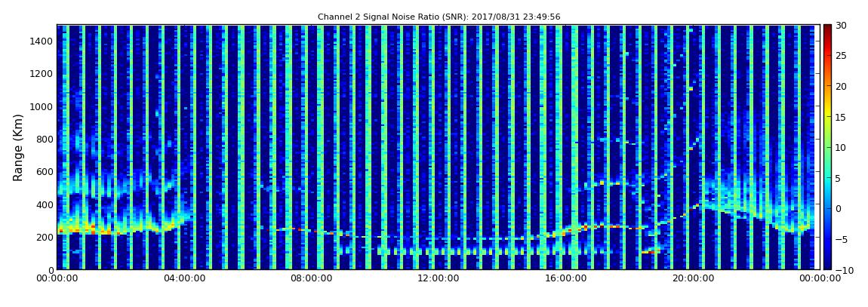
Task: Click the 400 range axis tick label
Action: click(x=45, y=204)
